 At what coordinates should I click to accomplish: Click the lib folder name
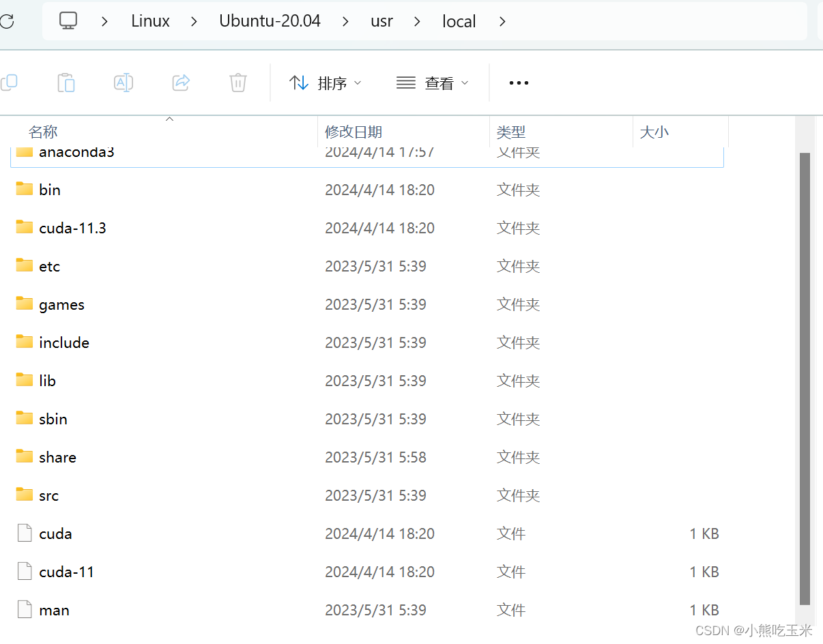point(48,381)
